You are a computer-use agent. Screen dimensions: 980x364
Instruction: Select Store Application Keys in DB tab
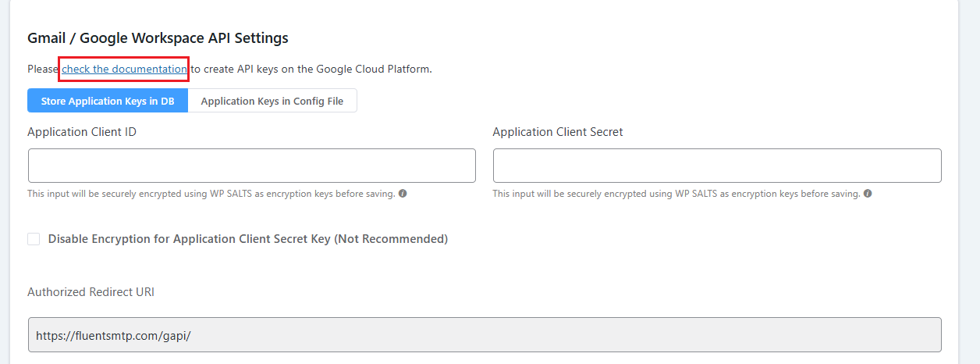pyautogui.click(x=108, y=101)
